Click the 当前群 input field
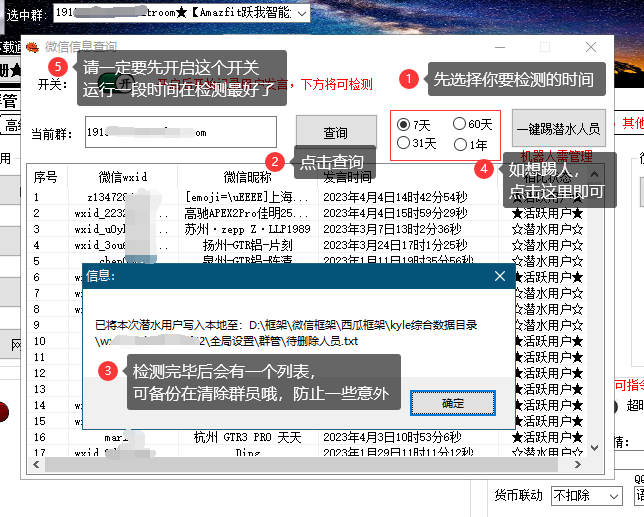The width and height of the screenshot is (644, 517). coord(181,132)
